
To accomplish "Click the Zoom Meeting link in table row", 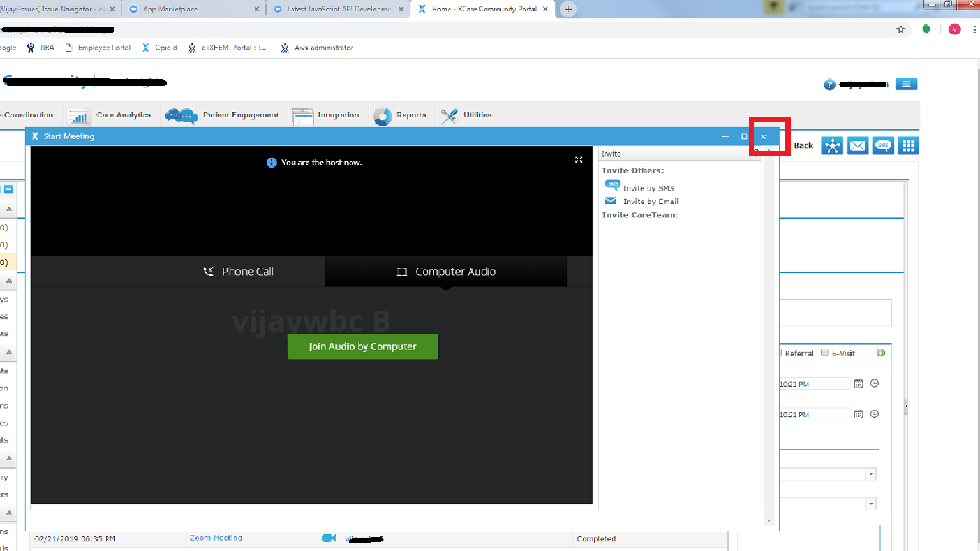I will tap(216, 538).
